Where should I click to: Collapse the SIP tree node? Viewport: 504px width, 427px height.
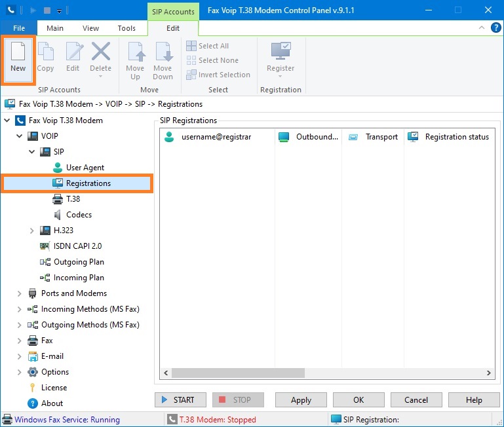(x=32, y=152)
